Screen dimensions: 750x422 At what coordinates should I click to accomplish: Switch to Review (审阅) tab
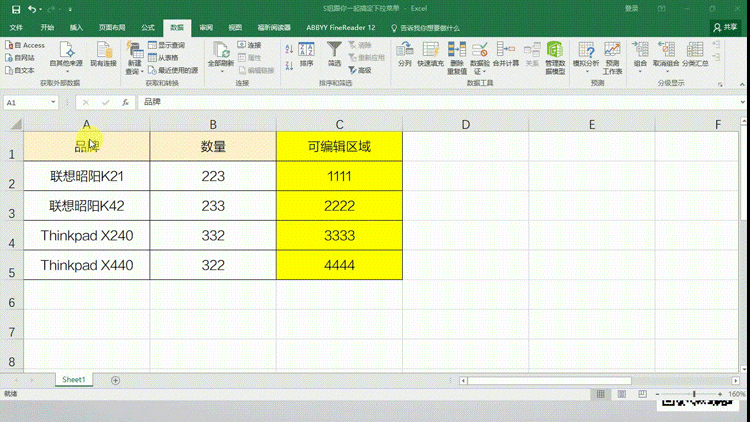click(206, 28)
